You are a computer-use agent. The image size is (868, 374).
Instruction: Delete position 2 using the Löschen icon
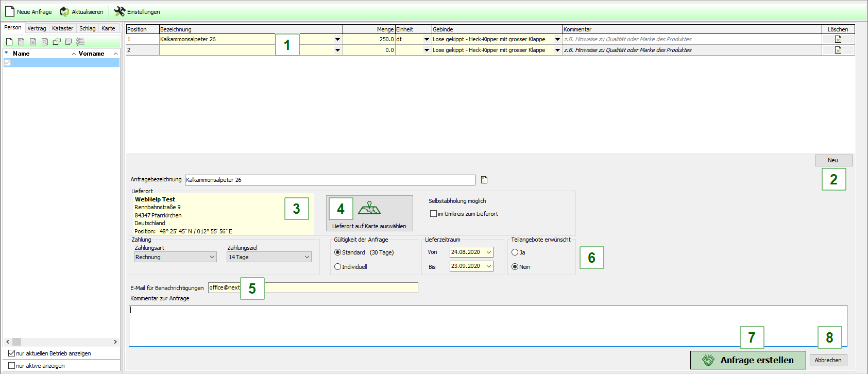(x=838, y=50)
